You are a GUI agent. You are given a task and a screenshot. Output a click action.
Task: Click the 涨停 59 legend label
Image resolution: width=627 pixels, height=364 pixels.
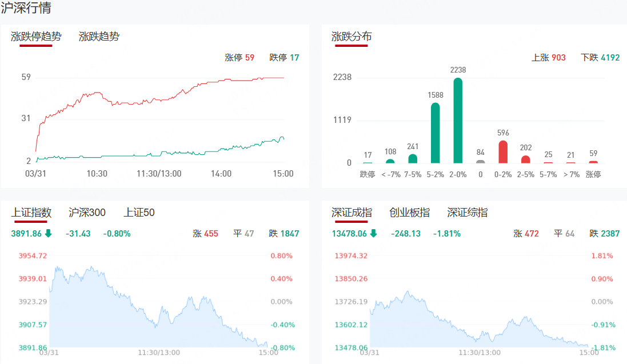tap(239, 57)
